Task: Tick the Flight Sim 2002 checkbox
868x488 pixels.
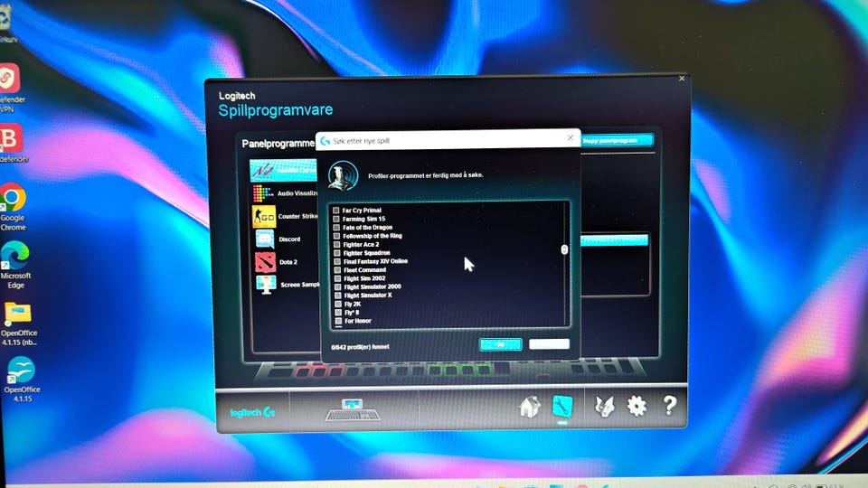Action: click(x=337, y=278)
